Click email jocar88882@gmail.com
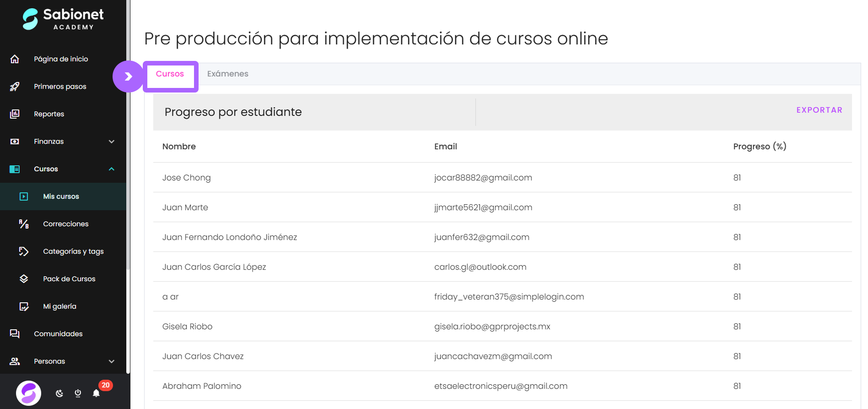This screenshot has width=868, height=409. tap(483, 178)
